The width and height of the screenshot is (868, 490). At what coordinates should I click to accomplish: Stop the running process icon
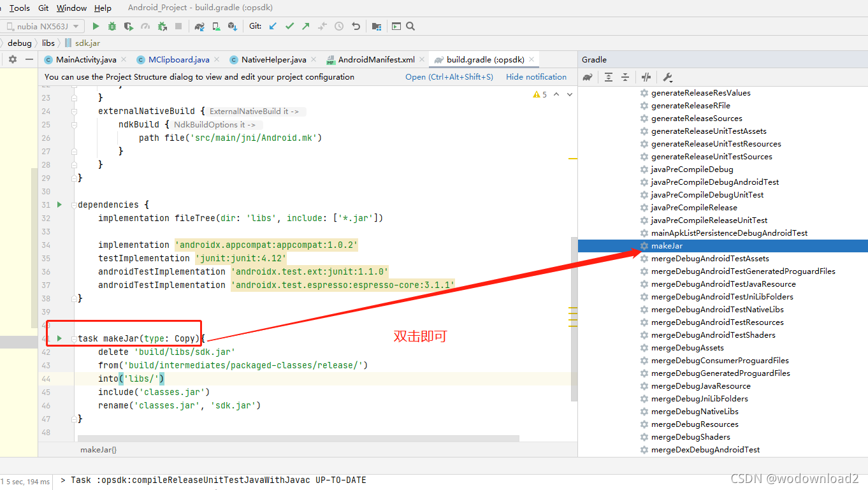click(178, 26)
